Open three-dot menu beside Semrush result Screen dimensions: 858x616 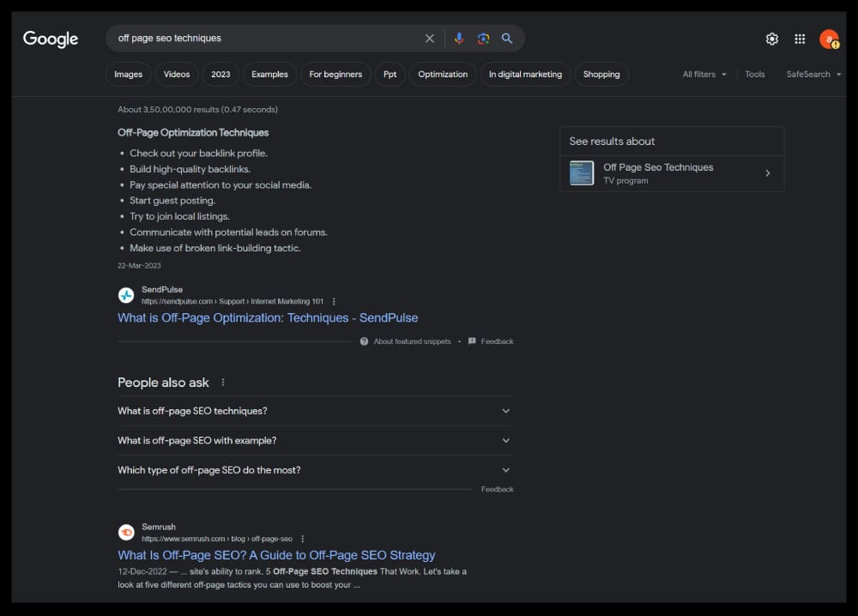[302, 539]
